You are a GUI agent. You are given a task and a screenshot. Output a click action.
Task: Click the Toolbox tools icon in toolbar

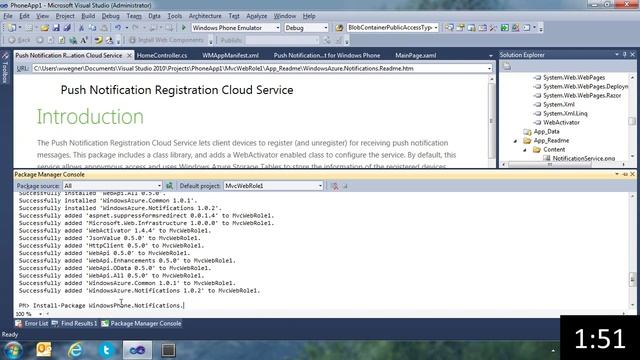click(x=493, y=28)
